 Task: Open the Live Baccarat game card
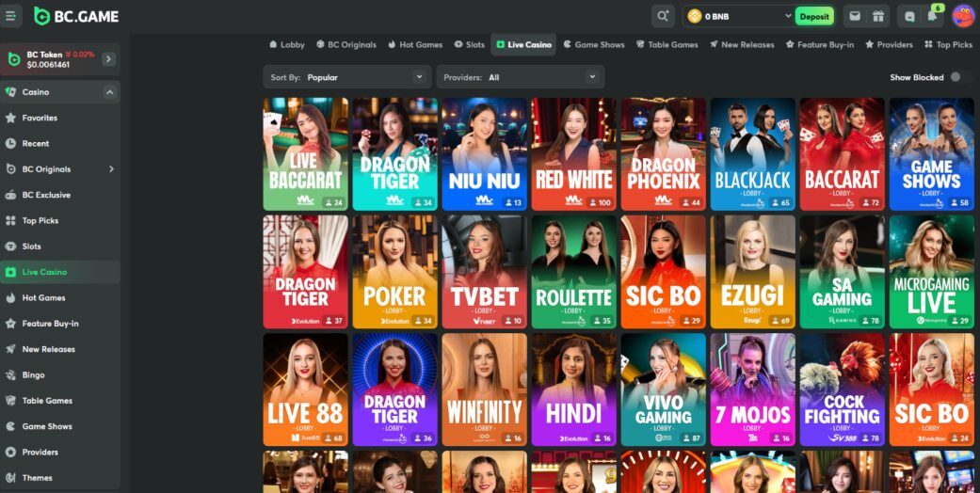(306, 153)
